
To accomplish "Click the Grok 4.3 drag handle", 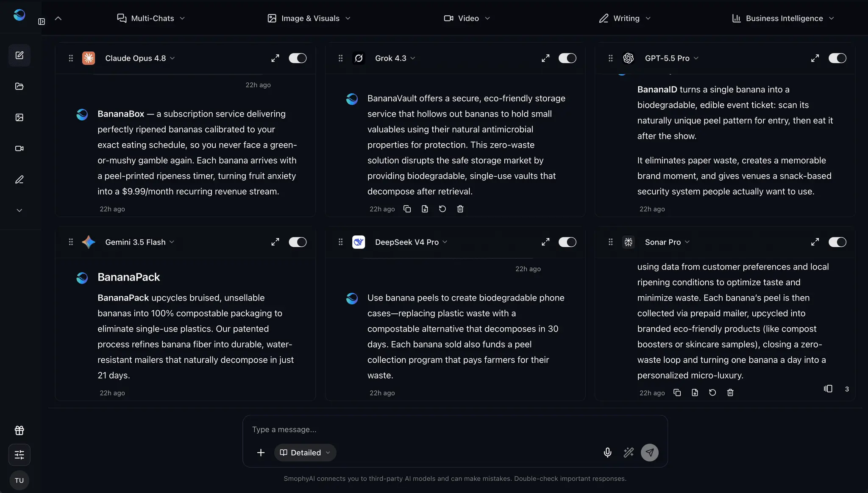I will [341, 58].
